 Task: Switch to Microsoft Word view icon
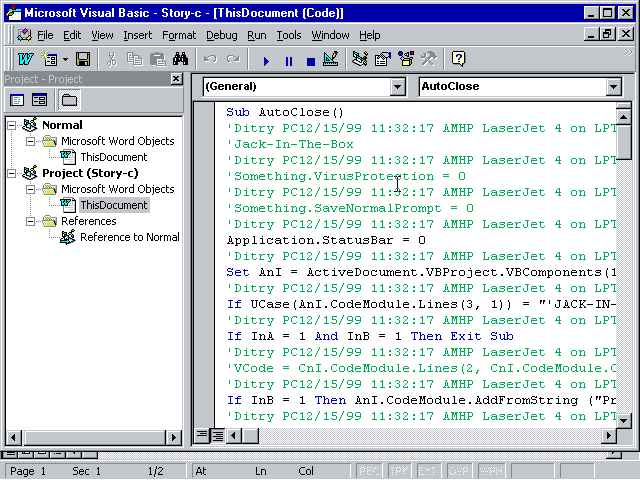(x=25, y=59)
